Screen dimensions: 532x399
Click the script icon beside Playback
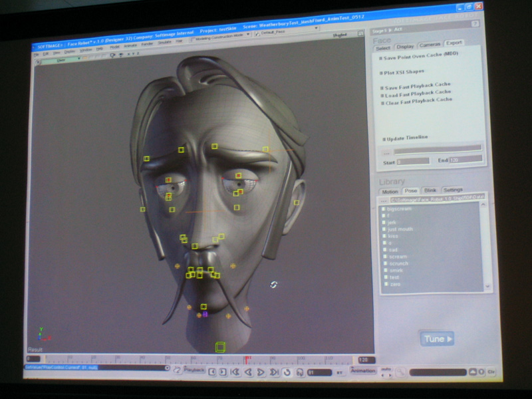point(177,370)
